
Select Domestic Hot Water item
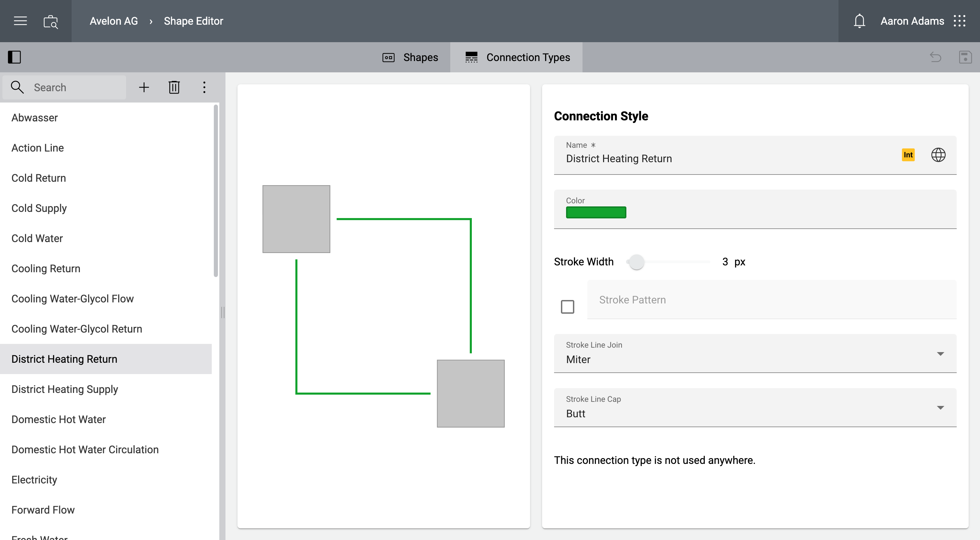(106, 419)
